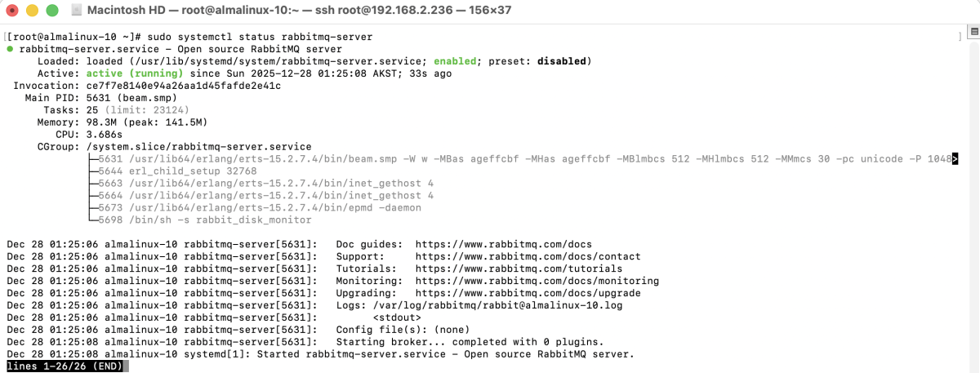Close the Terminal window with the red button

[x=13, y=11]
